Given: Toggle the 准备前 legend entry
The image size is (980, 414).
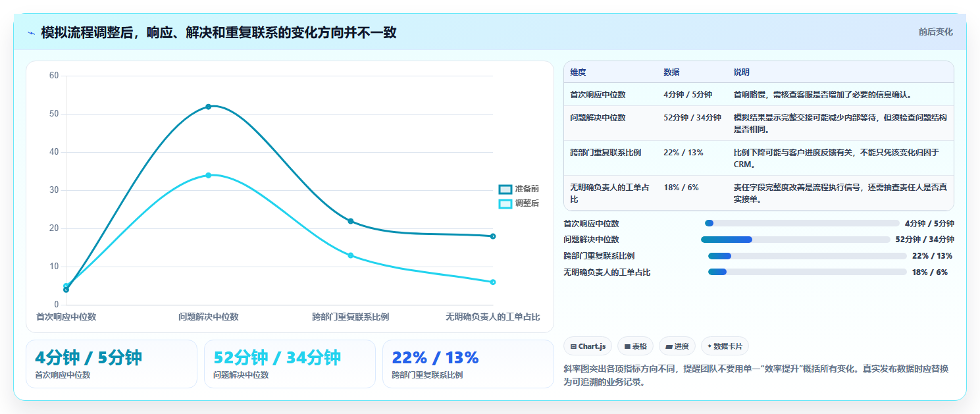Looking at the screenshot, I should (x=519, y=189).
